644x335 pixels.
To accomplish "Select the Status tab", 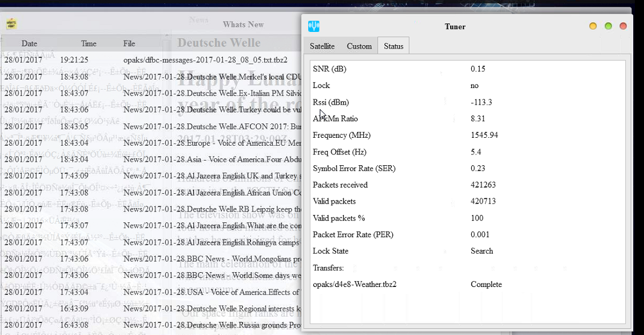I will tap(393, 46).
